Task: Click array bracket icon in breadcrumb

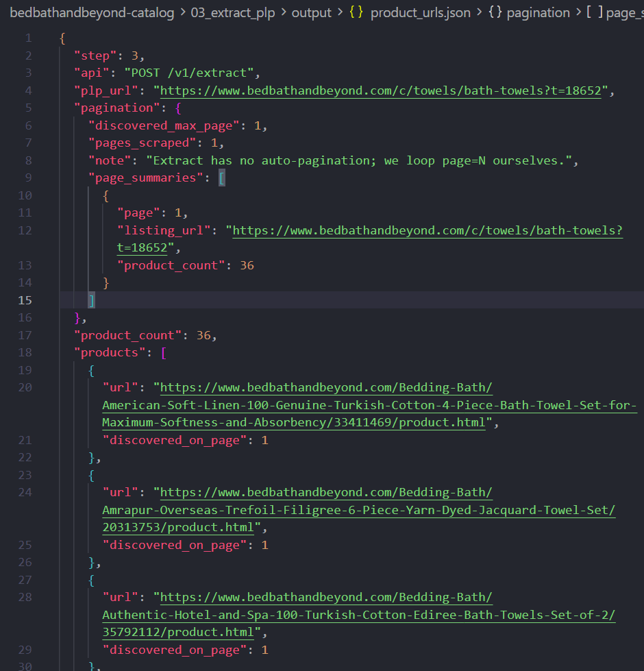Action: click(595, 12)
